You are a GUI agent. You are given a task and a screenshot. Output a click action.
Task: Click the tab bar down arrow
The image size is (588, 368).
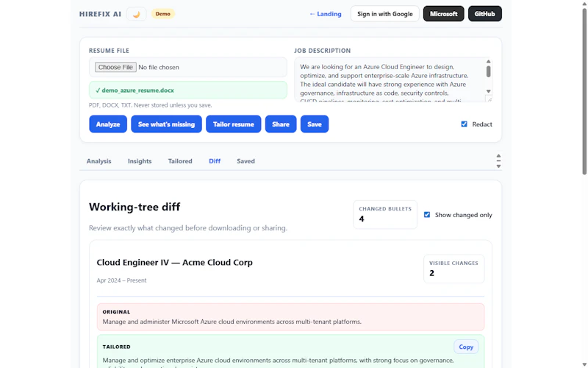(498, 166)
